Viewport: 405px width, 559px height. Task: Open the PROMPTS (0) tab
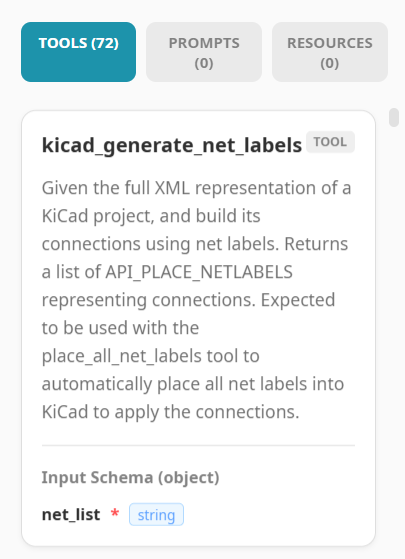[x=204, y=52]
